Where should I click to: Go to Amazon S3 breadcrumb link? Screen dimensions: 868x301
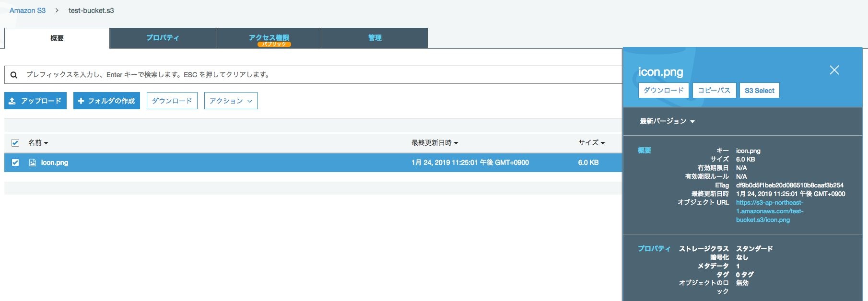click(x=27, y=11)
